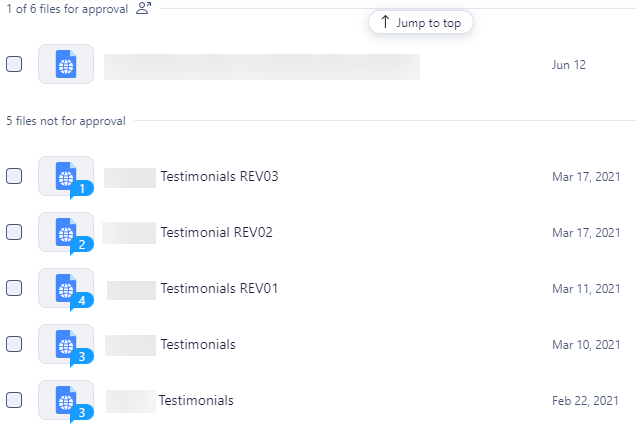Select checkbox for the Jun 12 file
The height and width of the screenshot is (433, 637).
point(14,64)
